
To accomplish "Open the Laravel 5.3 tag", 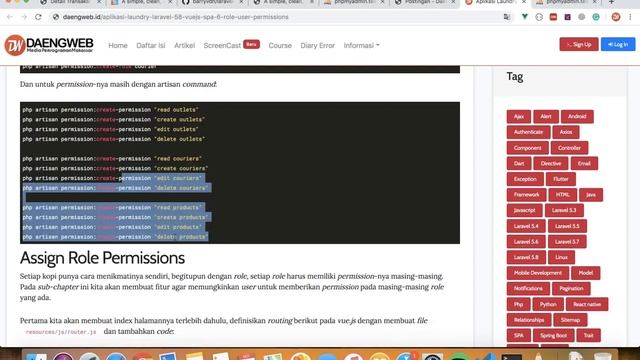I will click(x=564, y=210).
